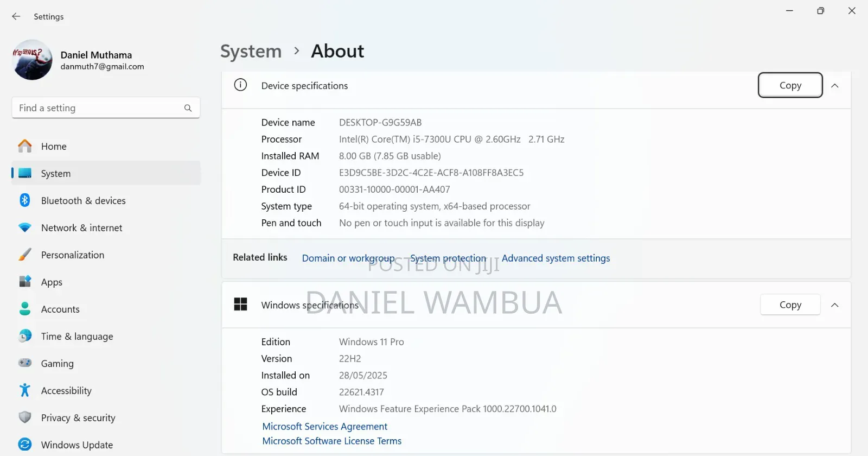Click the danmuth7@gmail.com email address
This screenshot has width=868, height=456.
click(x=103, y=67)
